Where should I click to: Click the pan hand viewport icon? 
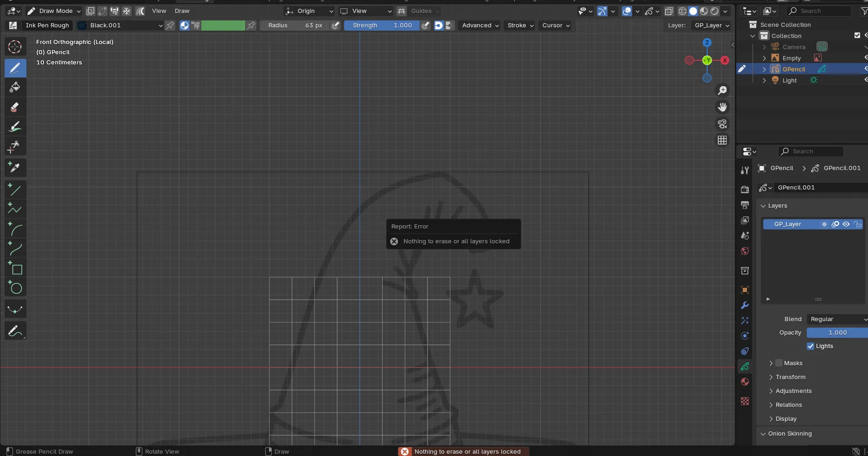click(722, 107)
